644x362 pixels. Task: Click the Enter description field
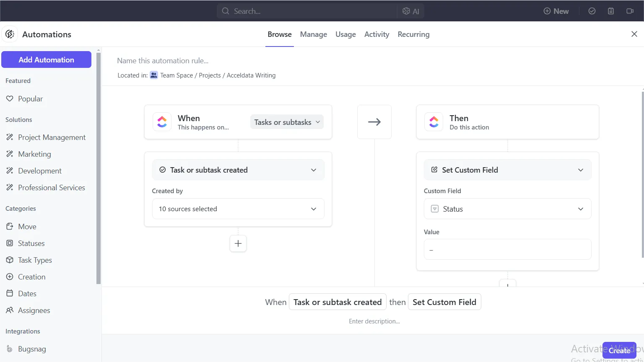tap(374, 321)
